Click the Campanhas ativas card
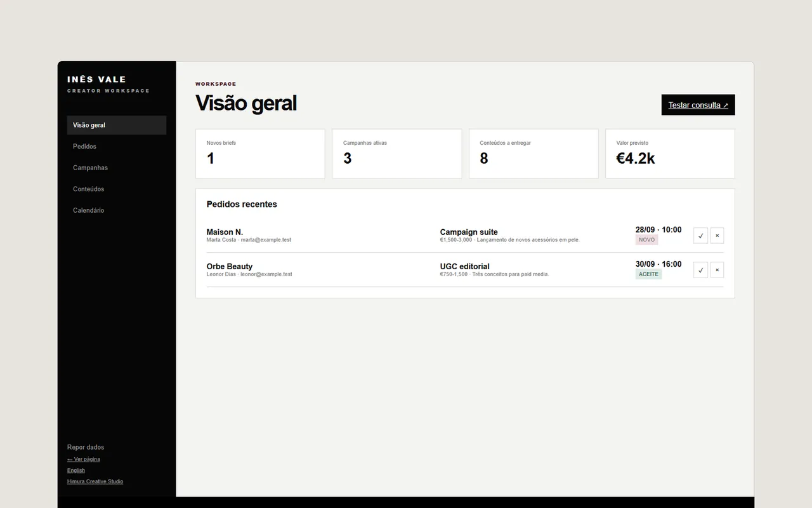Image resolution: width=812 pixels, height=508 pixels. 396,154
